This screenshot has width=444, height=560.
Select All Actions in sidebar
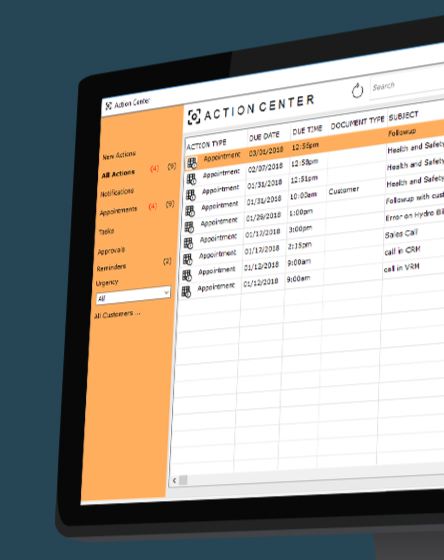click(118, 174)
